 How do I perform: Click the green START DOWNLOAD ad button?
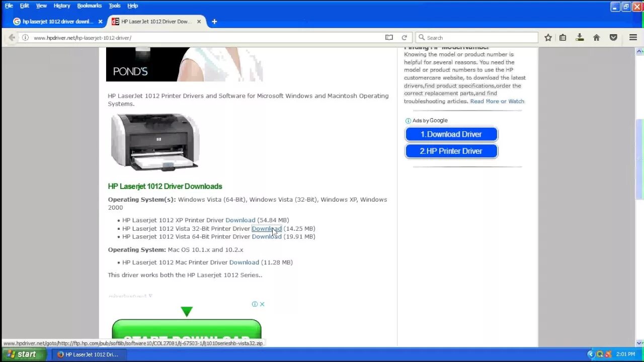point(187,333)
